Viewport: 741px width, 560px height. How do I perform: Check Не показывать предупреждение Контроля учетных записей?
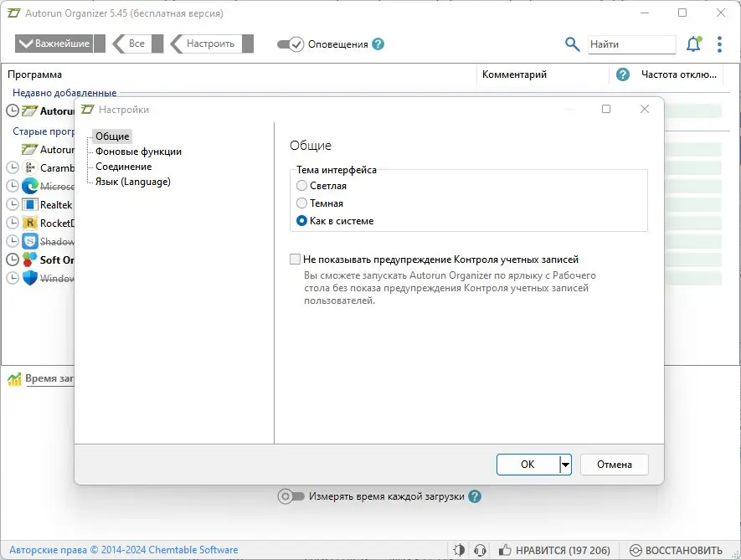[x=295, y=259]
